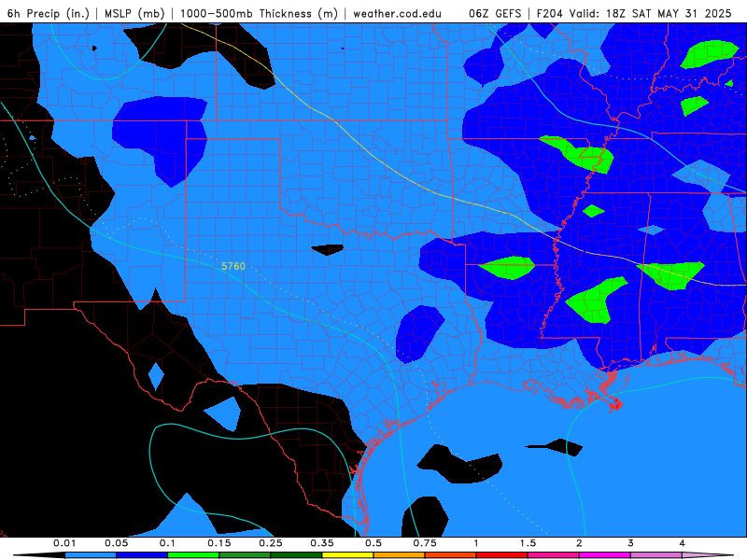747x560 pixels.
Task: Click the colorbar tick label 3
Action: pos(631,543)
